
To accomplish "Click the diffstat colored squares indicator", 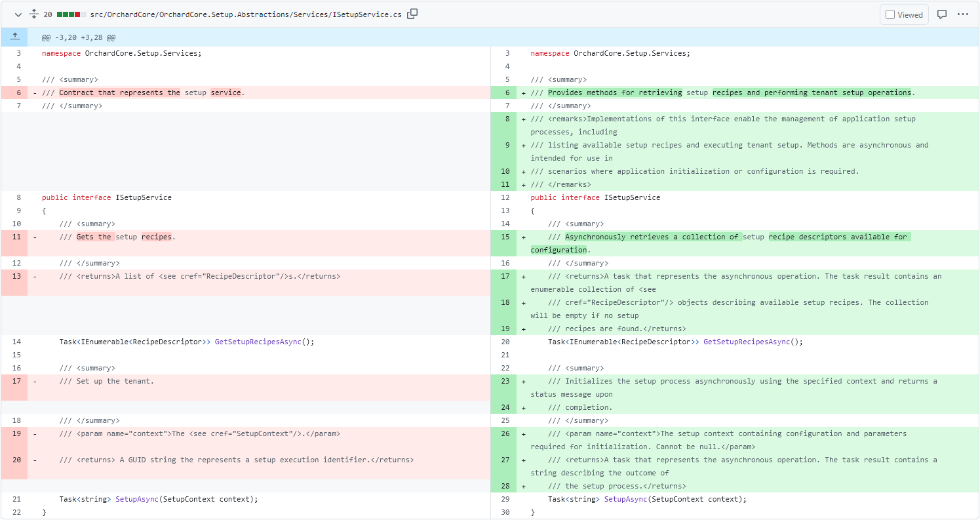I will coord(71,14).
